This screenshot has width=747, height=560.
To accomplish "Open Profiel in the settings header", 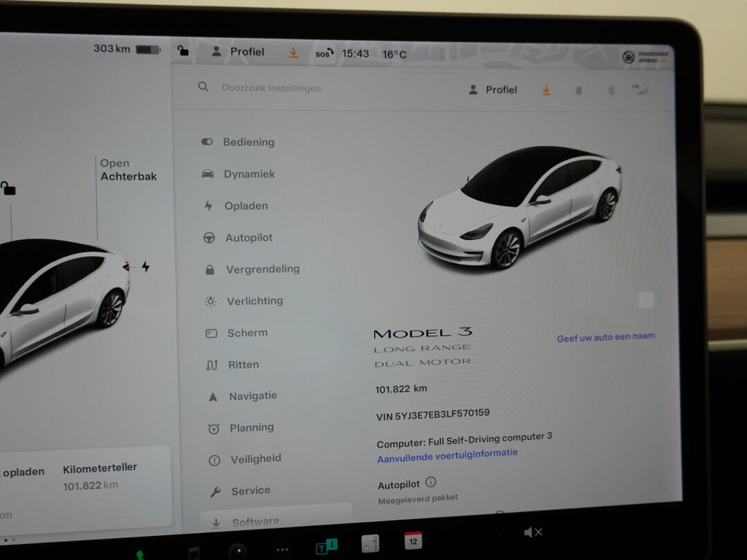I will click(493, 89).
